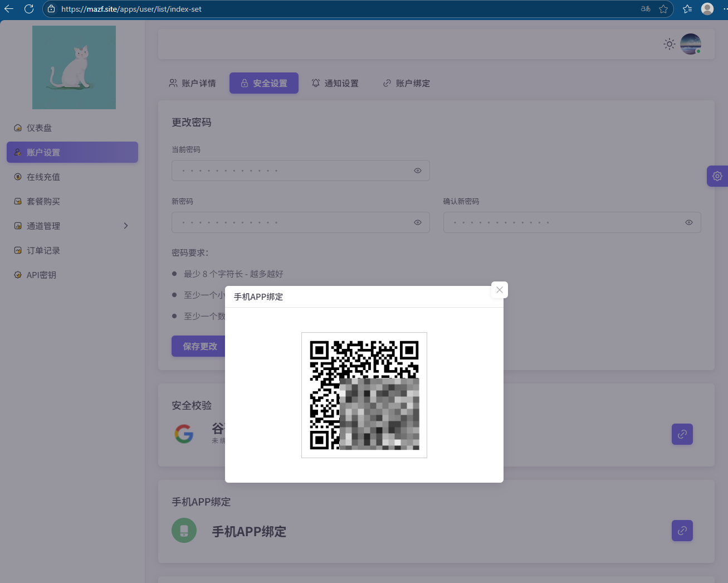
Task: Click the 确认新密码 input field
Action: tap(572, 222)
